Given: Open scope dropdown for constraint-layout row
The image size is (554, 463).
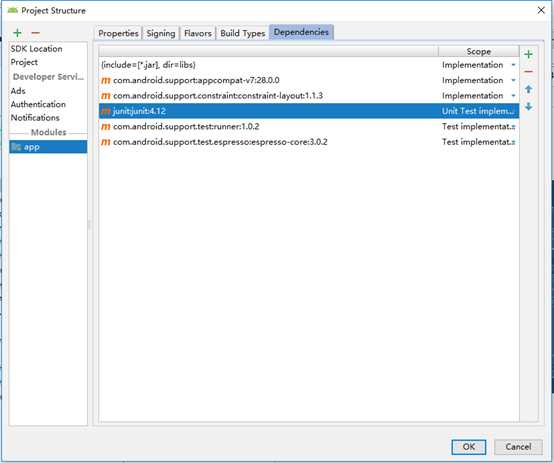Looking at the screenshot, I should (x=513, y=96).
